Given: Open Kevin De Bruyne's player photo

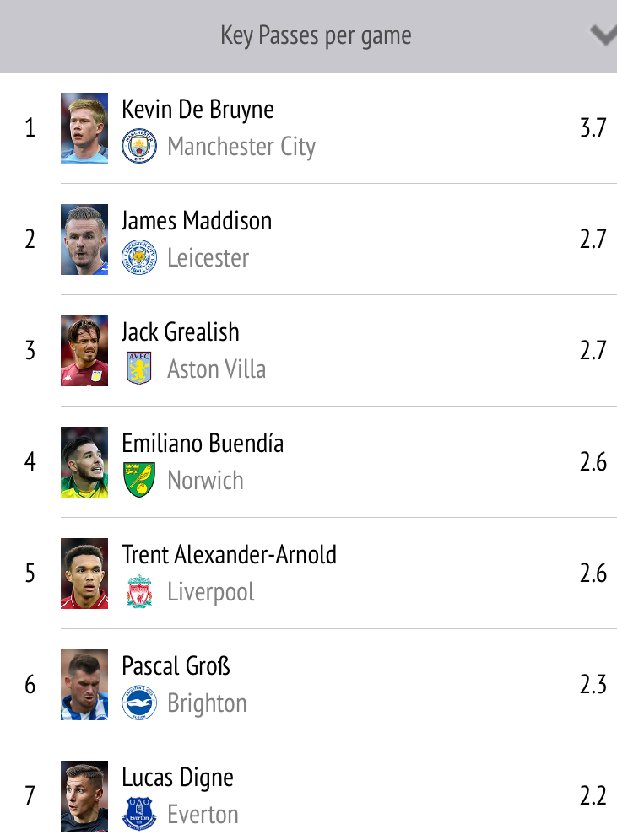Looking at the screenshot, I should click(84, 128).
